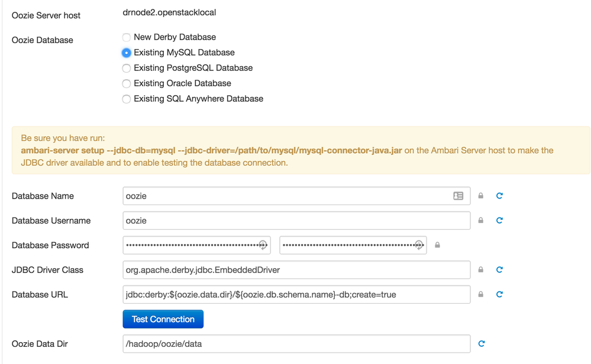The height and width of the screenshot is (364, 591).
Task: Click contact card icon in Database Name field
Action: click(x=458, y=196)
